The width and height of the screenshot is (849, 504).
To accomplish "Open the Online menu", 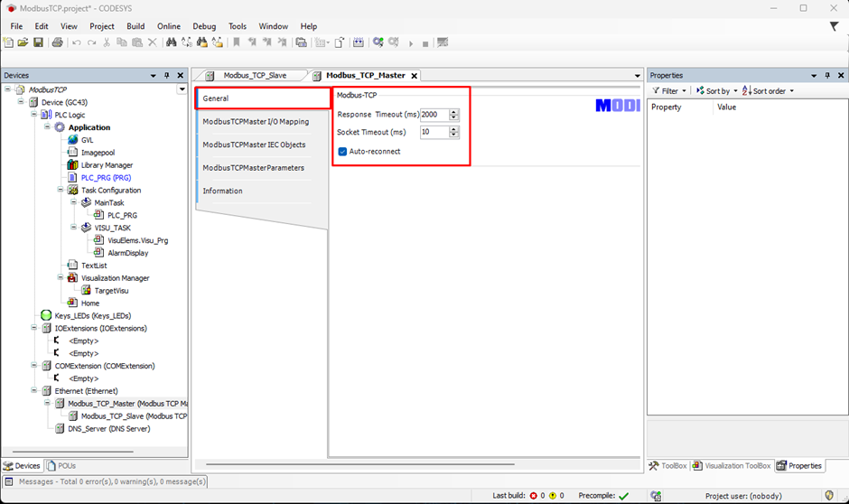I will coord(169,26).
